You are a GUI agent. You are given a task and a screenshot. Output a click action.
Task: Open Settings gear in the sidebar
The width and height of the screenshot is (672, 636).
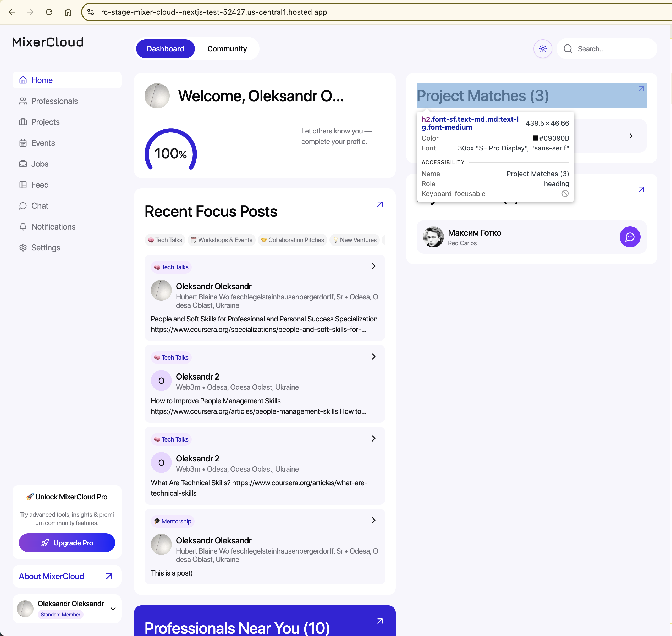click(x=23, y=248)
